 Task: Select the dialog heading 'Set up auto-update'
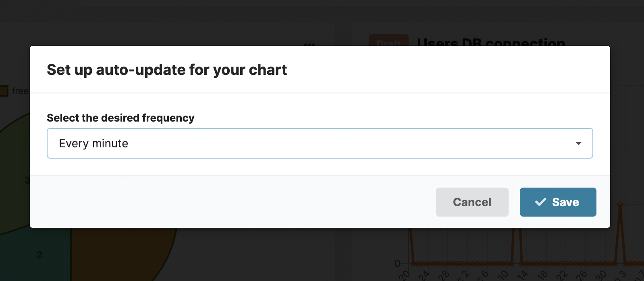coord(167,69)
